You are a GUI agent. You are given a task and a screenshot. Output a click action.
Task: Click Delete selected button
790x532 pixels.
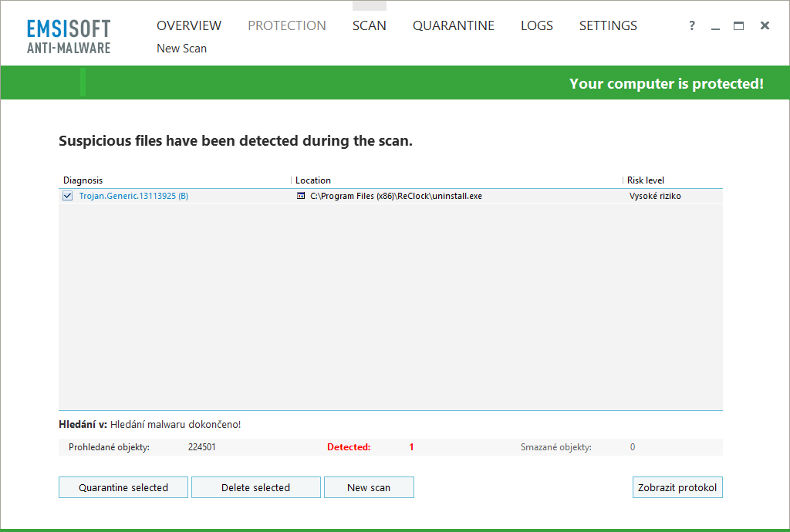256,487
